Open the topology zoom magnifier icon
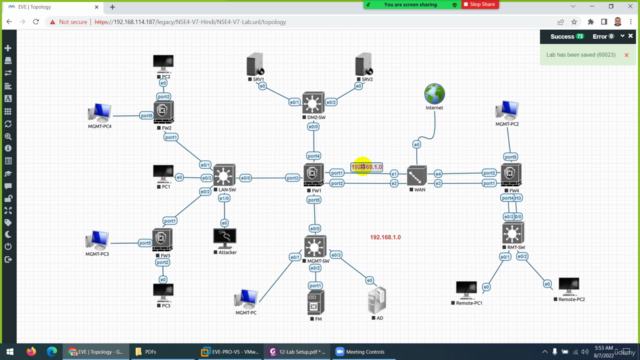Viewport: 640px width, 360px height. pyautogui.click(x=8, y=137)
